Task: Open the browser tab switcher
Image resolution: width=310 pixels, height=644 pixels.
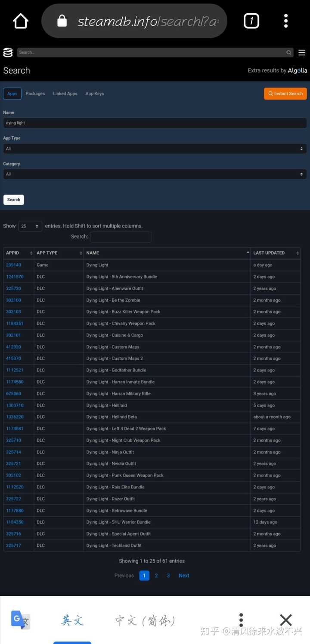Action: coord(251,21)
